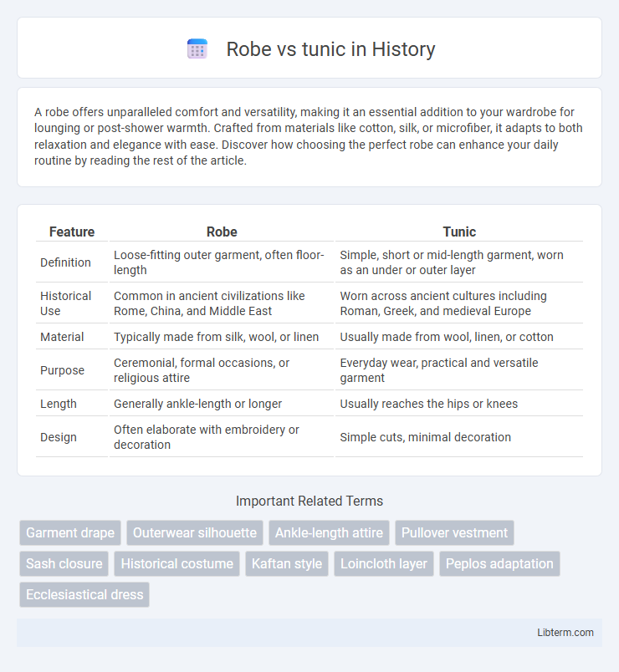
Task: Click the 'Important Related Terms' heading
Action: point(309,501)
